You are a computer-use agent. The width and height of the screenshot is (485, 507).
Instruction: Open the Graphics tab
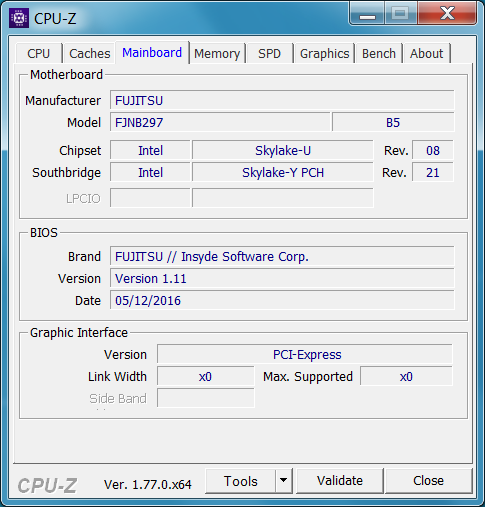tap(324, 53)
